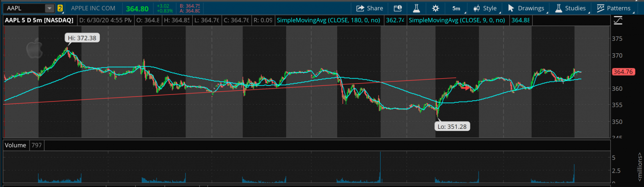
Task: Open the Style dropdown menu
Action: 484,8
